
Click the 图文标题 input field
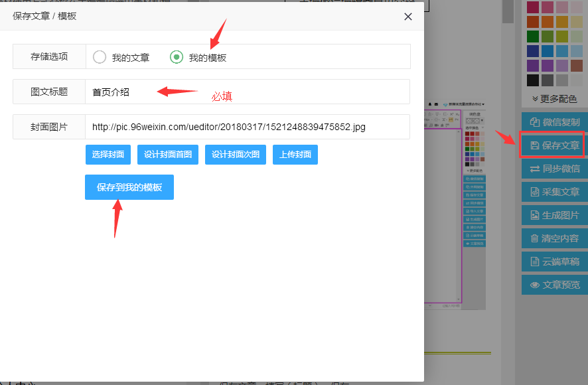coord(248,92)
